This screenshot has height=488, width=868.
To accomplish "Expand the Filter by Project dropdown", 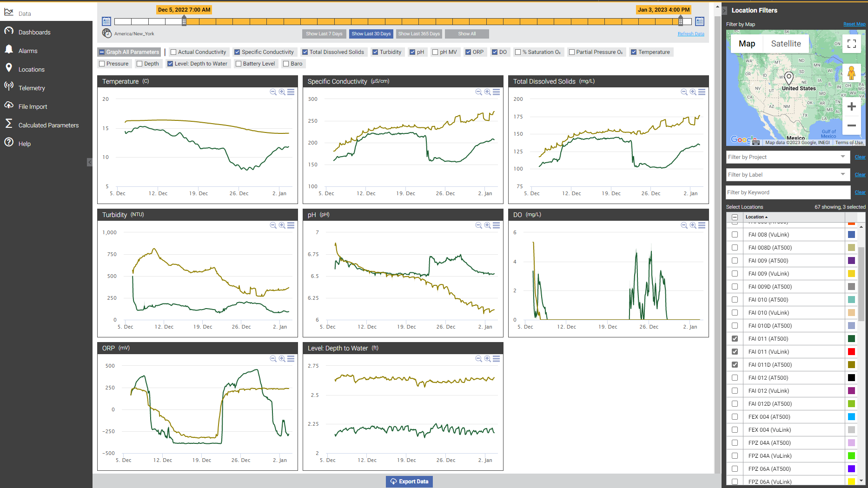I will point(842,157).
